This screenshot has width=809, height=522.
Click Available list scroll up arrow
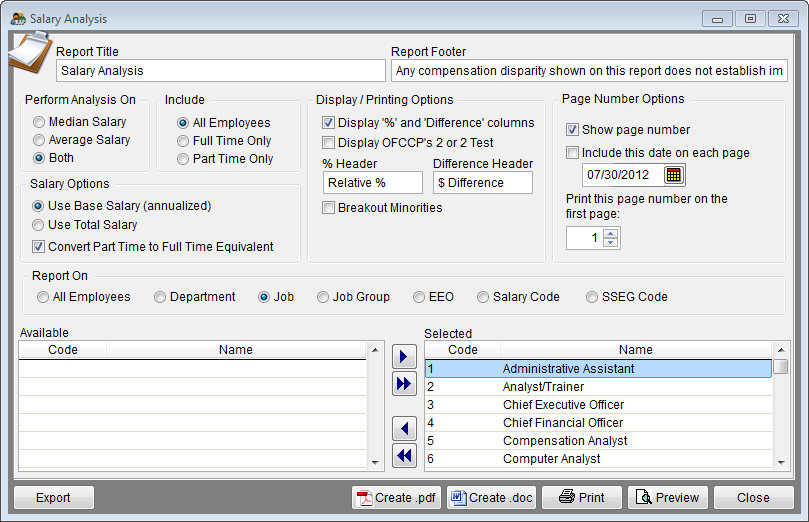[x=375, y=350]
